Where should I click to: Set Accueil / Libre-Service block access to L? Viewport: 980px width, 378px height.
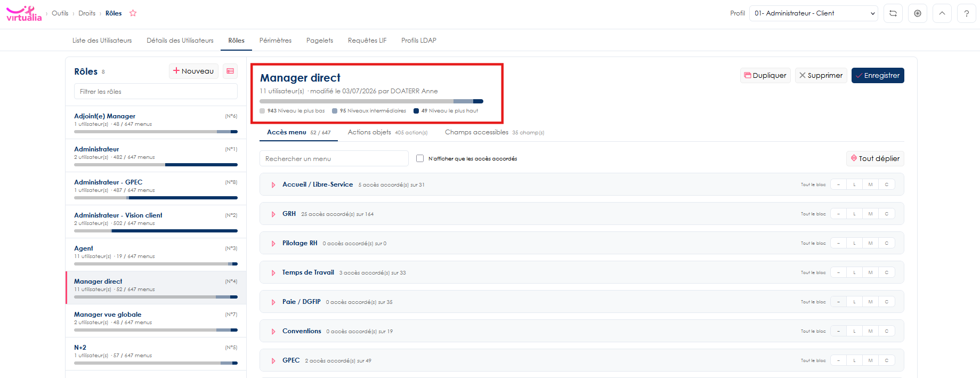pyautogui.click(x=854, y=184)
